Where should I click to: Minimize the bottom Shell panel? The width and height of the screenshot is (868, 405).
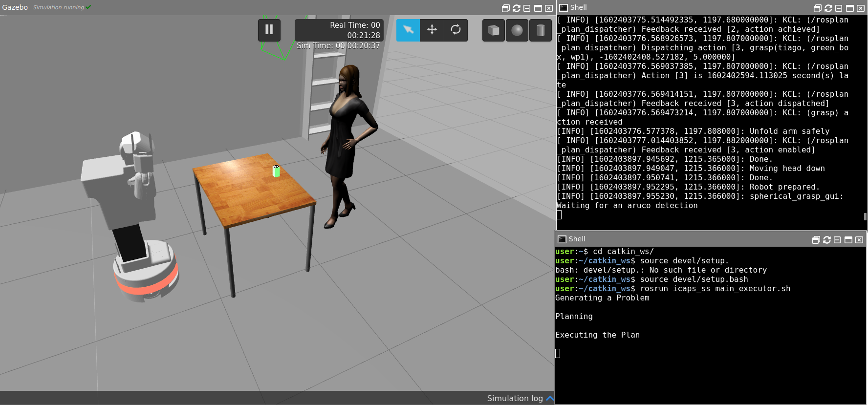click(837, 240)
